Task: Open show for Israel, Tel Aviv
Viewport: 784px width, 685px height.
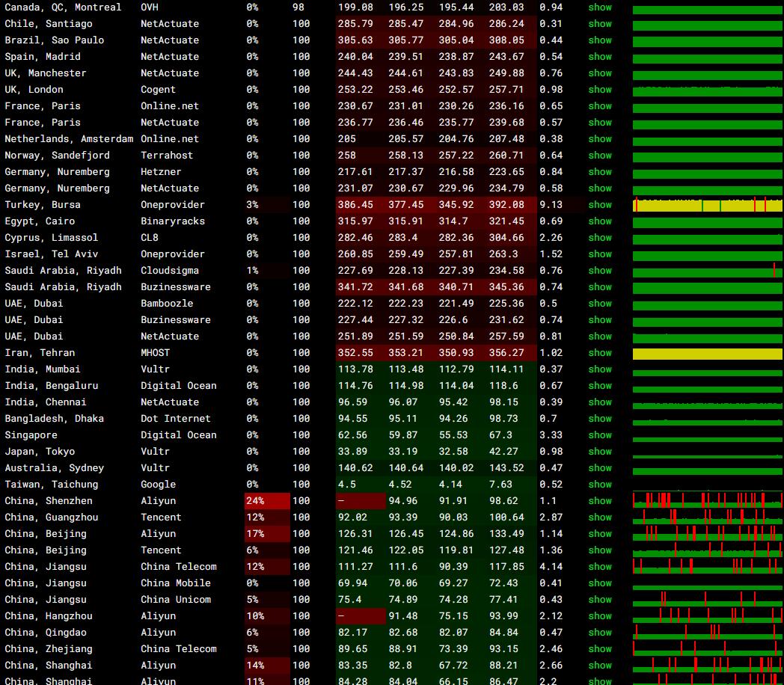Action: [599, 254]
